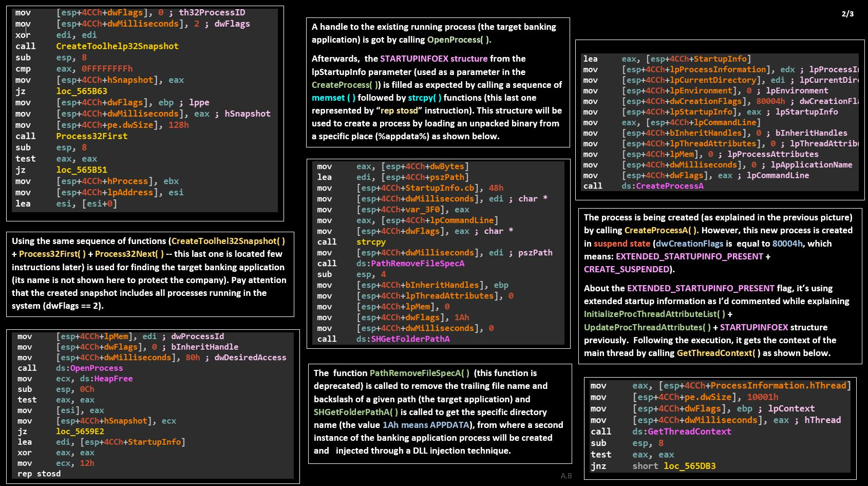Click the A.B watermark
Screen dimensions: 868x486
[566, 476]
